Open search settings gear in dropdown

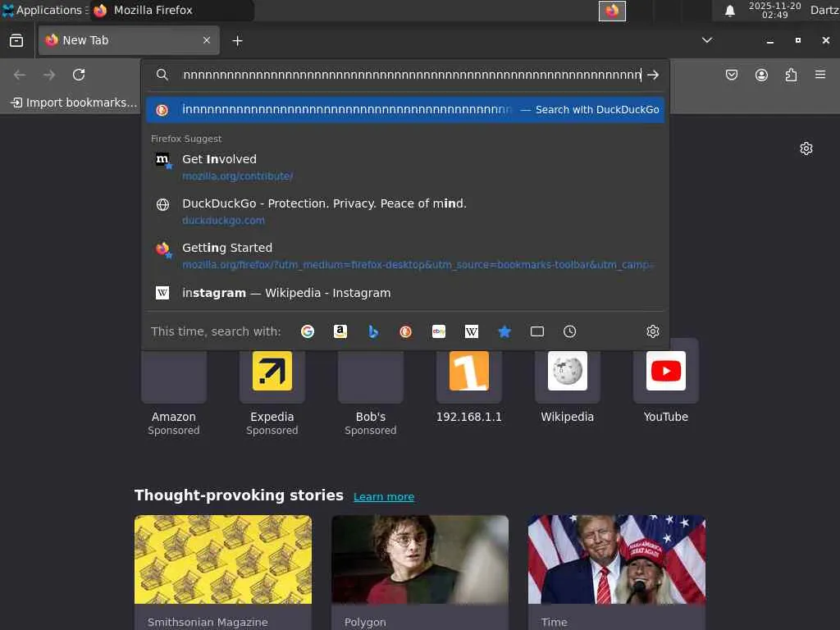(652, 331)
